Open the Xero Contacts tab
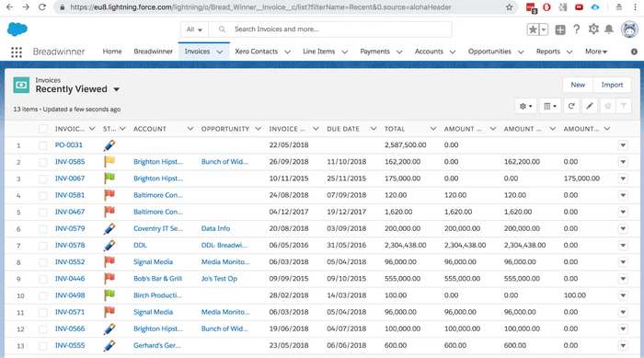This screenshot has height=358, width=644. coord(257,52)
